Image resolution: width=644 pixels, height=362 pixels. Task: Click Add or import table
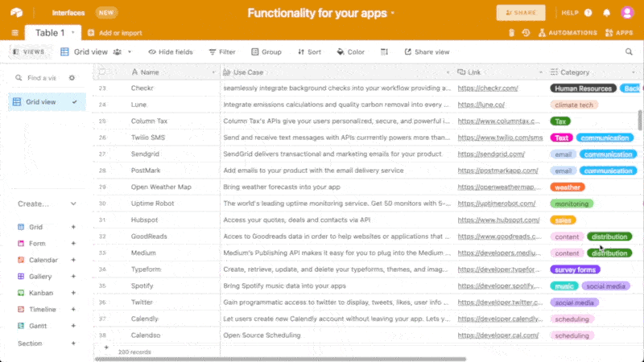coord(115,33)
